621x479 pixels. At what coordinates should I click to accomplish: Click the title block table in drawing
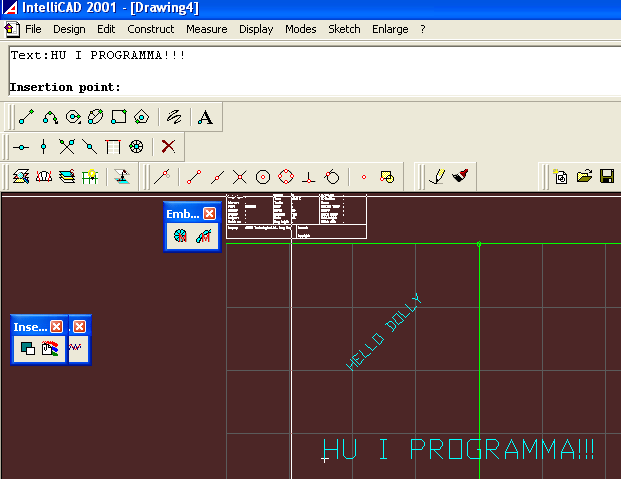pos(296,216)
